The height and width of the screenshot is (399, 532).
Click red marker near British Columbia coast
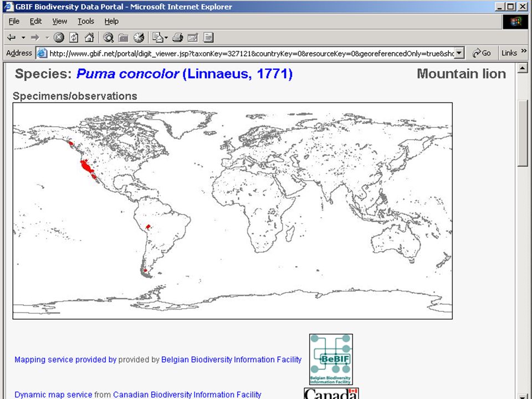pos(71,144)
